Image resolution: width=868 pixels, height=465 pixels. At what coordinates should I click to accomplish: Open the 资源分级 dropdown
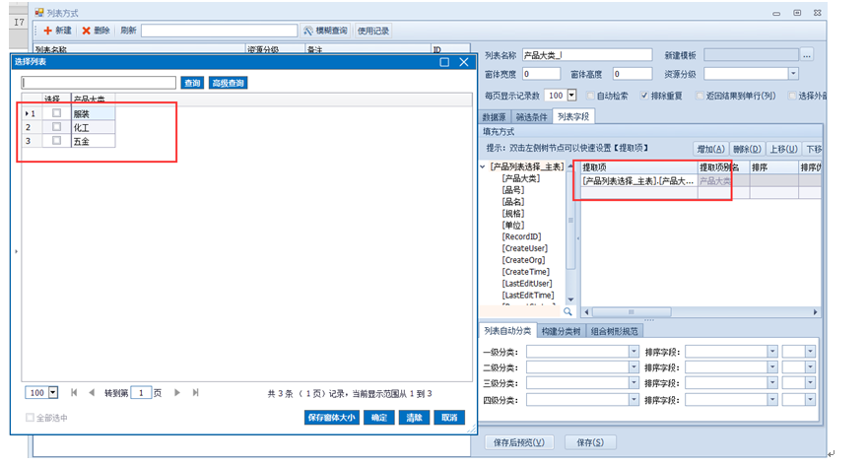tap(792, 74)
